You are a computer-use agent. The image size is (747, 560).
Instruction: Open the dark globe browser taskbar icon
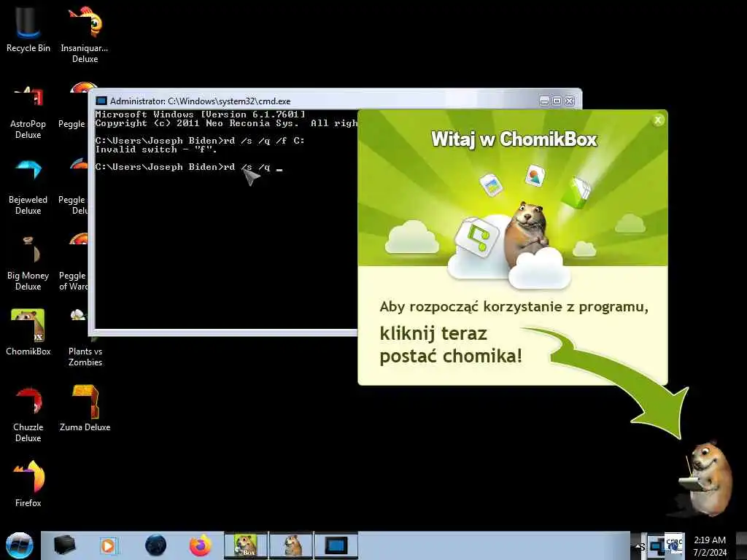click(155, 545)
